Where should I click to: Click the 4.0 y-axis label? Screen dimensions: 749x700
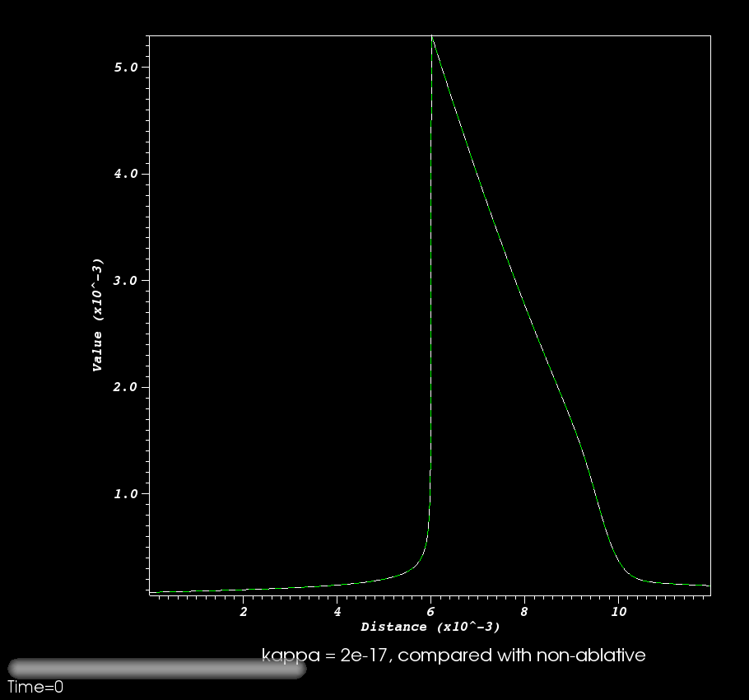[x=126, y=174]
